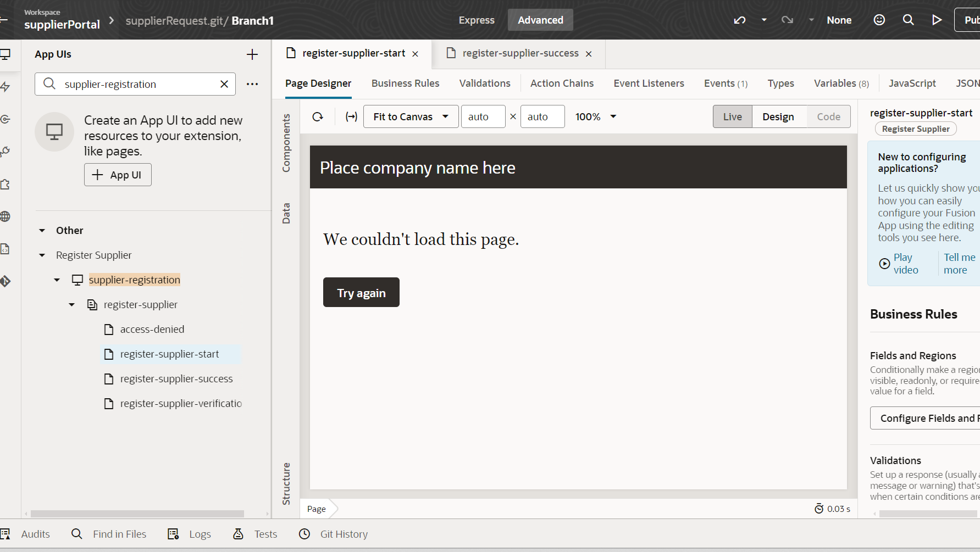This screenshot has height=552, width=980.
Task: Open the Source file sidebar icon
Action: (x=5, y=249)
